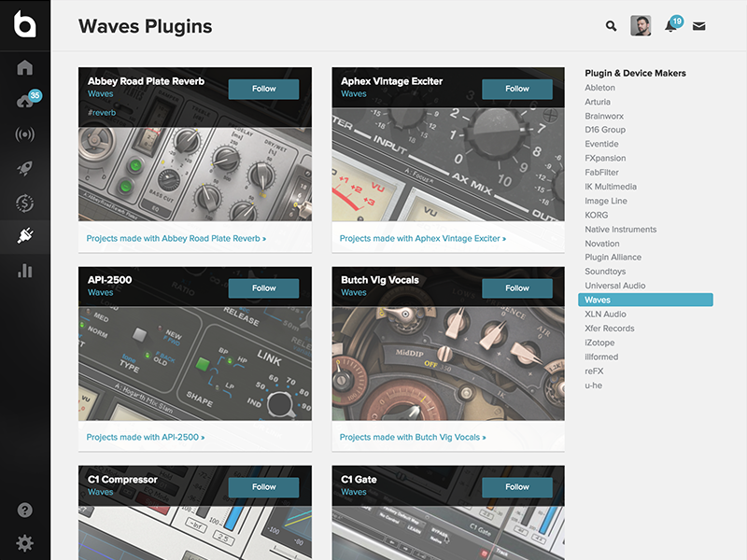Open Projects made with Aphex Vintage Exciter
The height and width of the screenshot is (560, 747).
[x=422, y=239]
